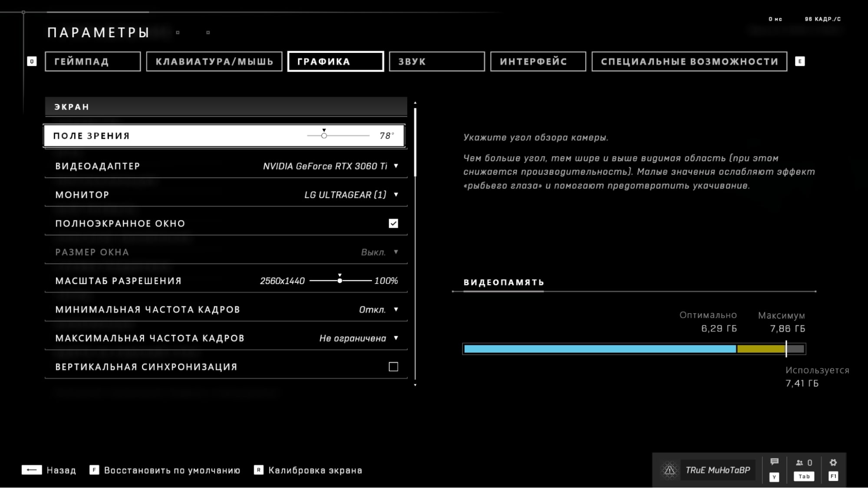Click the Y key icon under chat
868x488 pixels.
[x=774, y=477]
